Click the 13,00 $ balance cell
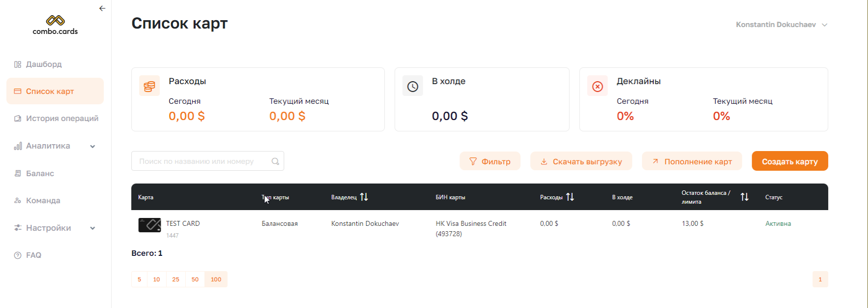The height and width of the screenshot is (308, 868). click(x=693, y=223)
